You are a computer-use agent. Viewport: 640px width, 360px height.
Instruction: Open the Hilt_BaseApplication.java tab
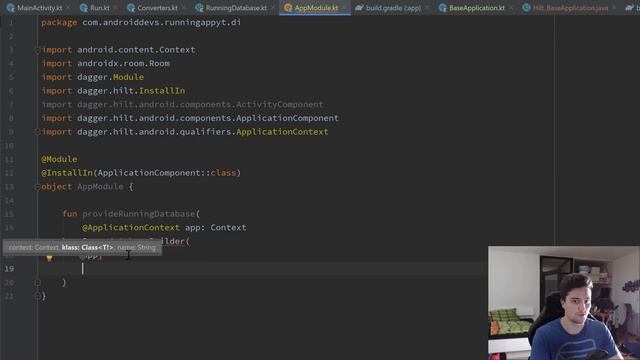point(570,8)
